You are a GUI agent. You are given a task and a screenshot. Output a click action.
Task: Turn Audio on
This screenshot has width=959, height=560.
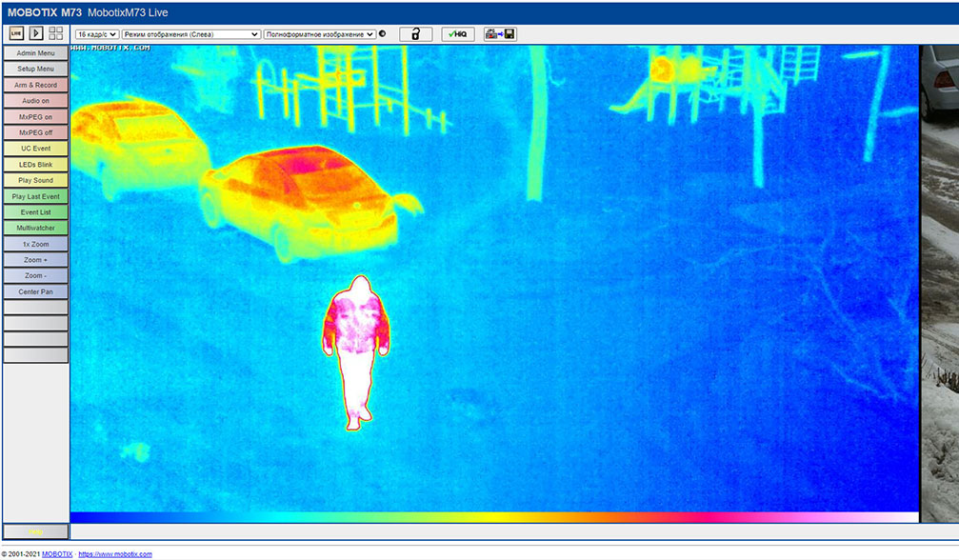[35, 101]
